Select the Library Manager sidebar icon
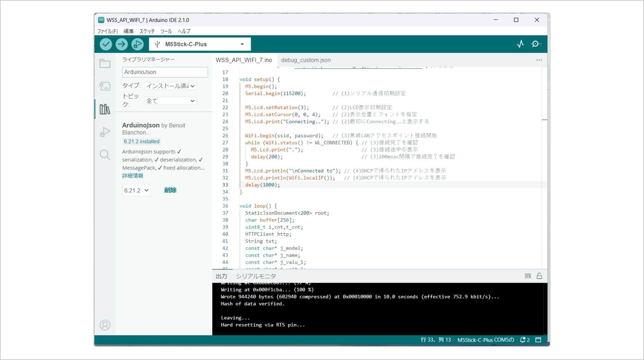644x360 pixels. pos(105,109)
